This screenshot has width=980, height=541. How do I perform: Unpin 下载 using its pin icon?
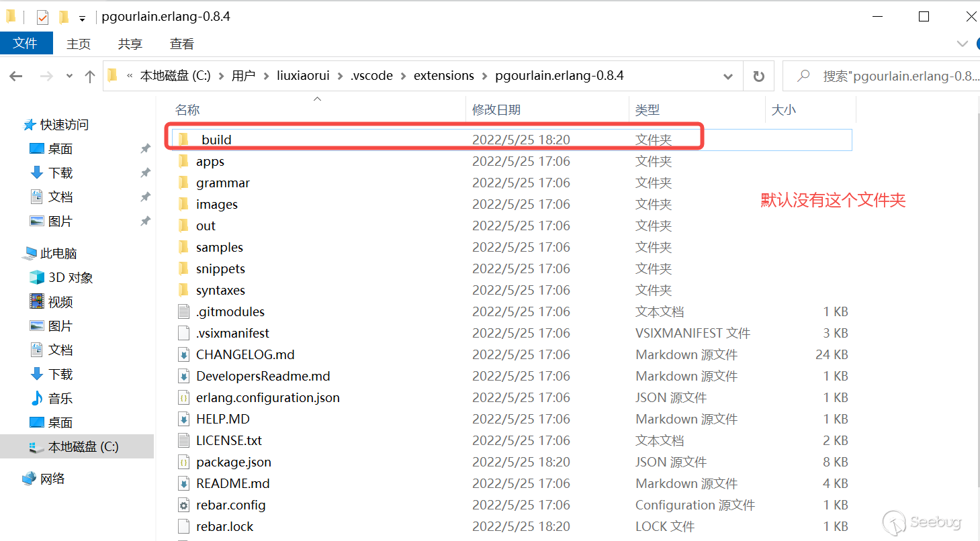click(145, 173)
